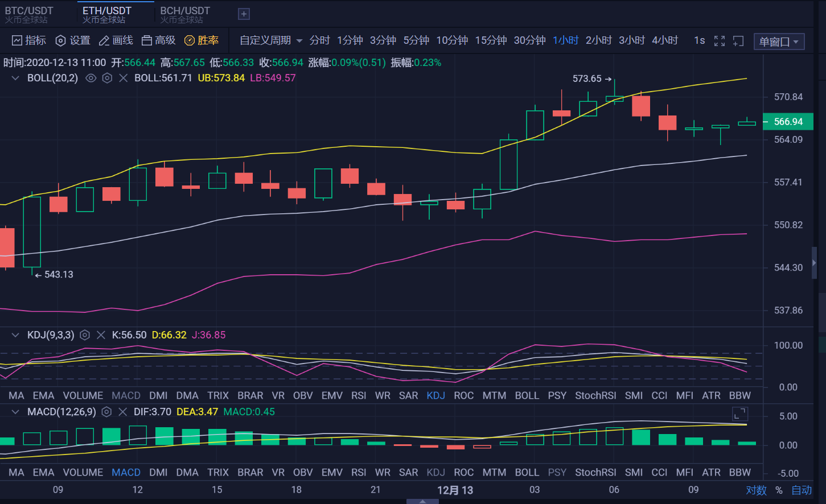Toggle 自动 auto price scaling
The height and width of the screenshot is (504, 826).
coord(800,490)
